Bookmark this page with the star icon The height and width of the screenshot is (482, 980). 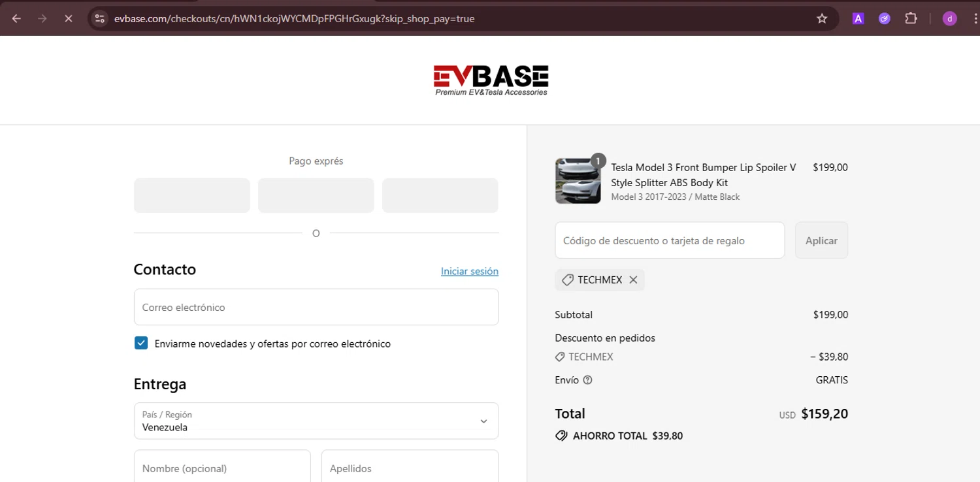(822, 18)
